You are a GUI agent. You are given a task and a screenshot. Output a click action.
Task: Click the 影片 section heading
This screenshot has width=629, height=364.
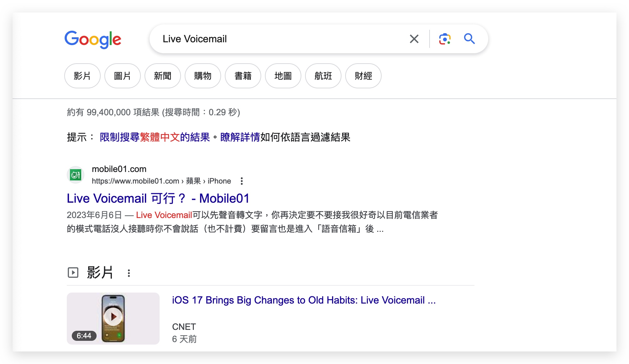pyautogui.click(x=100, y=273)
